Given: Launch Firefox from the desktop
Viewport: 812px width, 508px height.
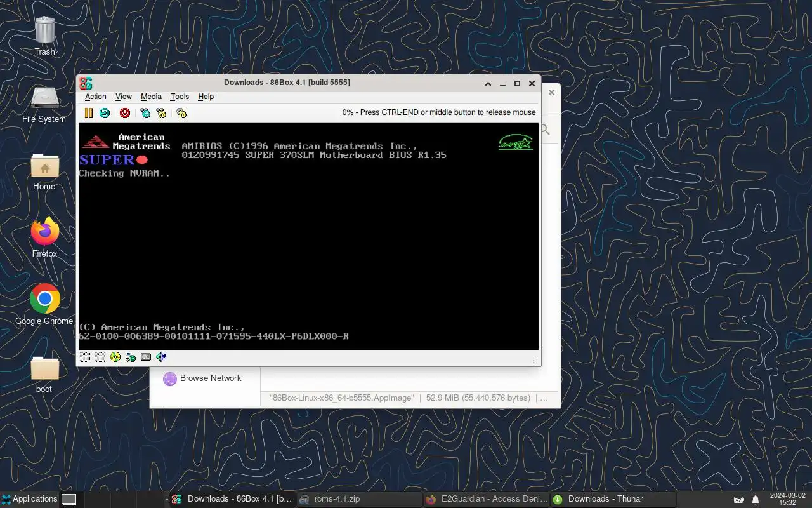Looking at the screenshot, I should pyautogui.click(x=44, y=237).
